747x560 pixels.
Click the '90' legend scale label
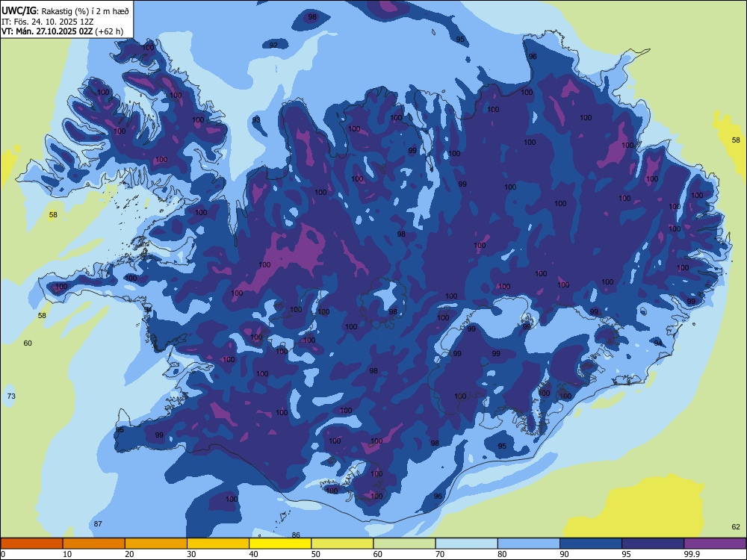[x=564, y=554]
